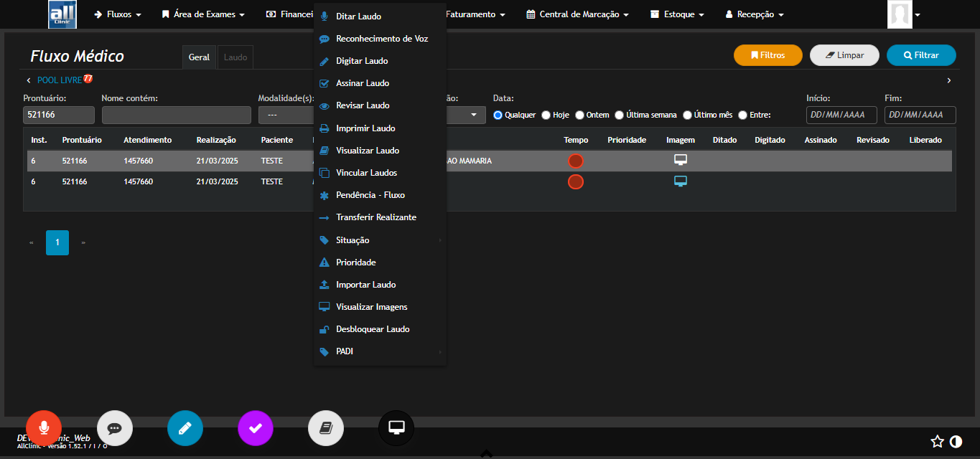Select Assinar Laudo from context menu
This screenshot has width=980, height=459.
(x=363, y=83)
